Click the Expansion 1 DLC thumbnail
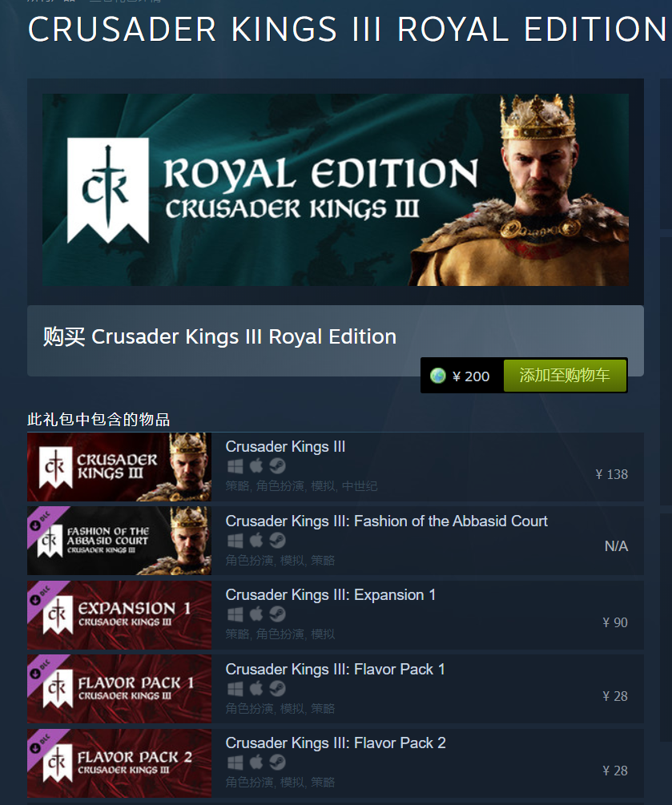The width and height of the screenshot is (672, 805). pyautogui.click(x=119, y=615)
